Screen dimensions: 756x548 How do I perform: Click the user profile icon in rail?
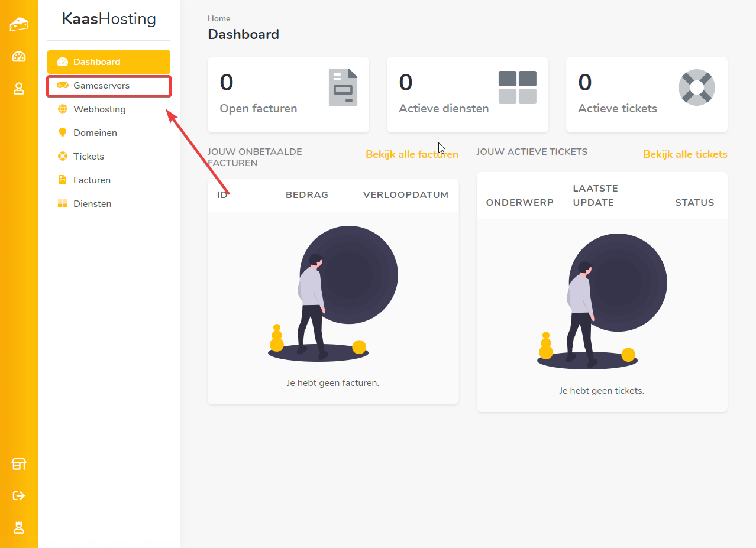19,89
